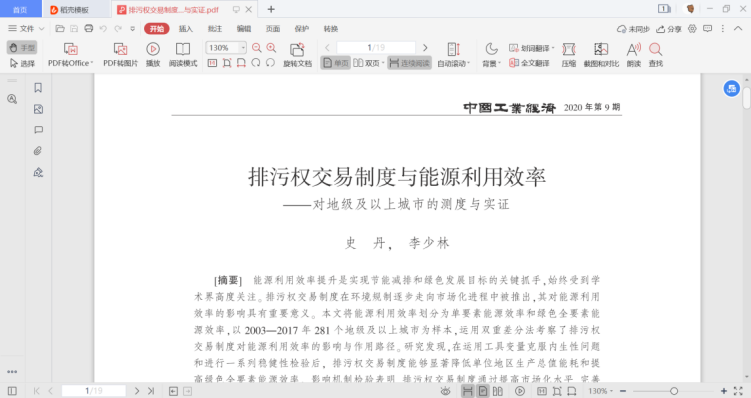The image size is (751, 398).
Task: Open status bar 130% zoom dropdown
Action: click(x=612, y=391)
